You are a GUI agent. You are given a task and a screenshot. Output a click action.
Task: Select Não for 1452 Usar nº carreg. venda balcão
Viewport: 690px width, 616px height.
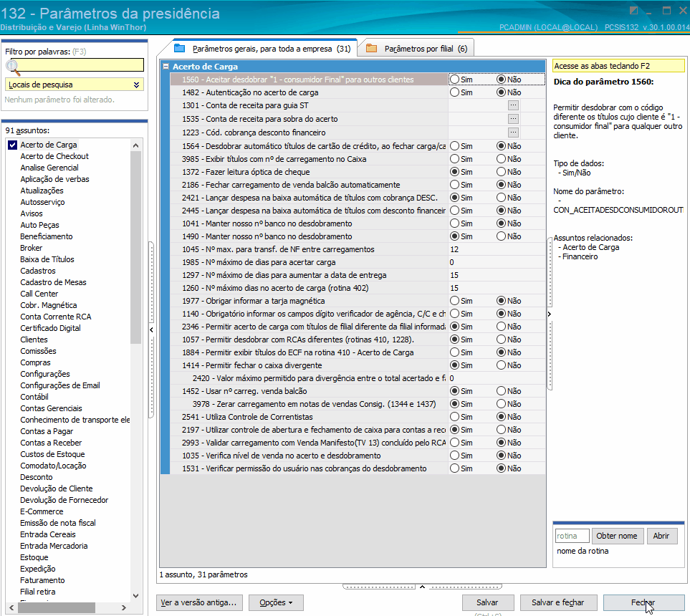501,391
